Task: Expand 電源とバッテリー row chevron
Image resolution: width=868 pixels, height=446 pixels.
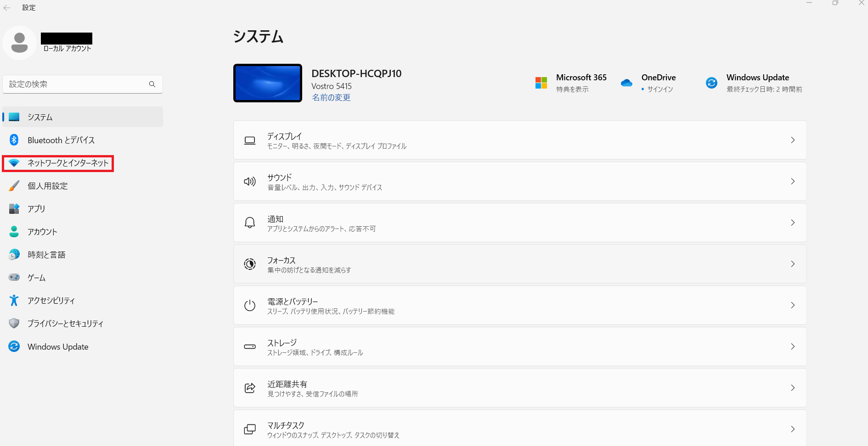Action: coord(793,305)
